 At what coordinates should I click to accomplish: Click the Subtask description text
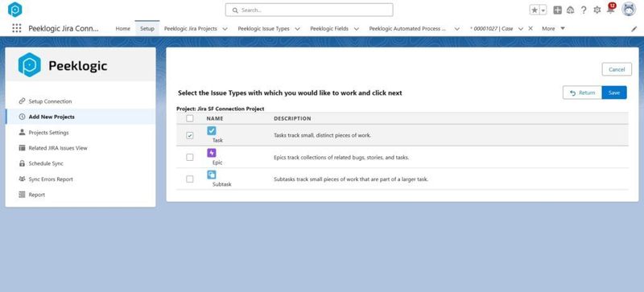tap(351, 179)
